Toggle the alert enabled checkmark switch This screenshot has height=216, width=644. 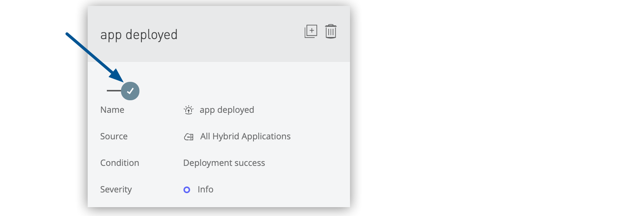[x=130, y=91]
